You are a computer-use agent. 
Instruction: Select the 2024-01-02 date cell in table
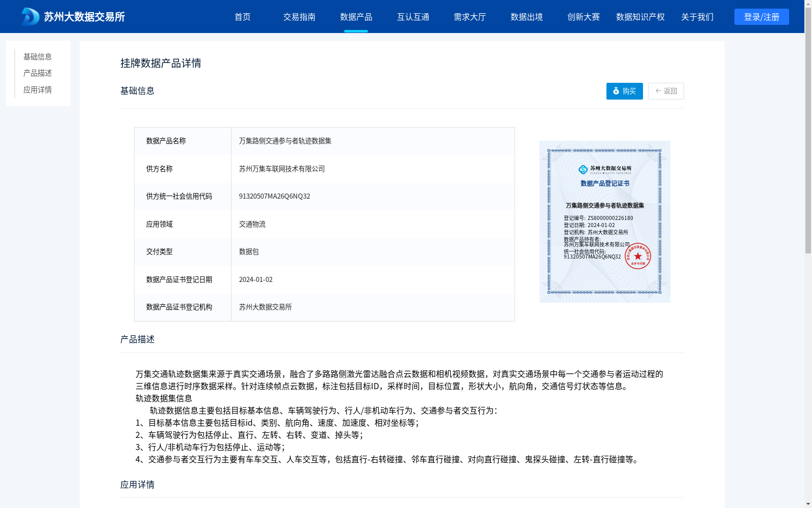point(256,279)
